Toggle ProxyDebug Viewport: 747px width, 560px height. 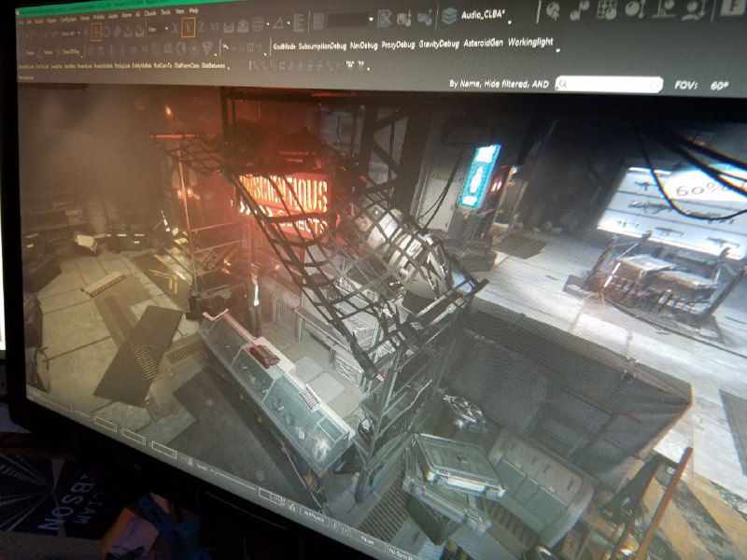click(x=399, y=45)
